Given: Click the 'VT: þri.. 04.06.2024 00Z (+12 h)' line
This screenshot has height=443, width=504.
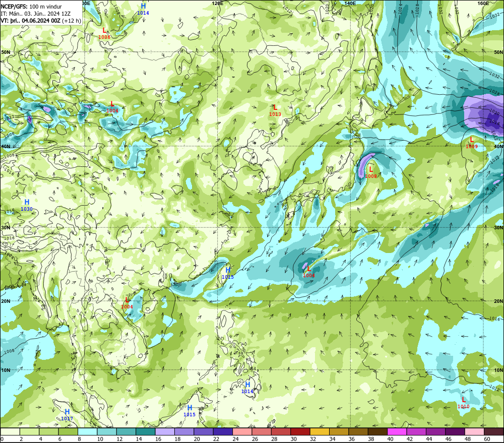Looking at the screenshot, I should coord(41,21).
